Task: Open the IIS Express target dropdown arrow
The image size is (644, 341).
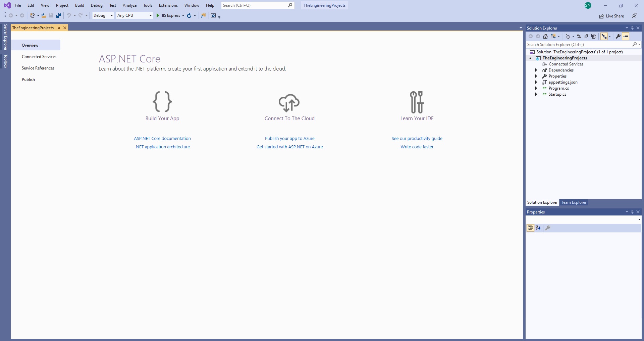Action: [183, 15]
